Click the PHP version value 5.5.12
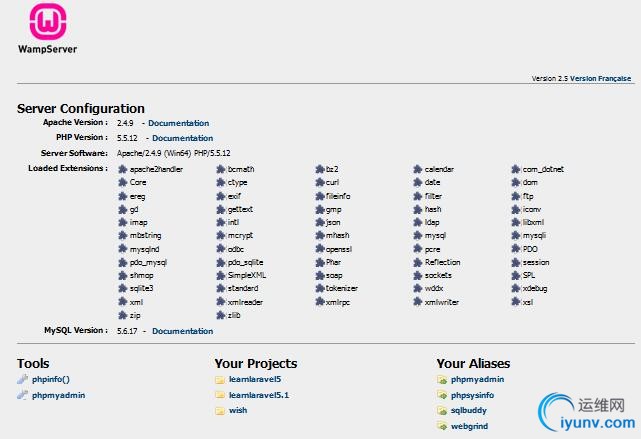 pyautogui.click(x=127, y=138)
